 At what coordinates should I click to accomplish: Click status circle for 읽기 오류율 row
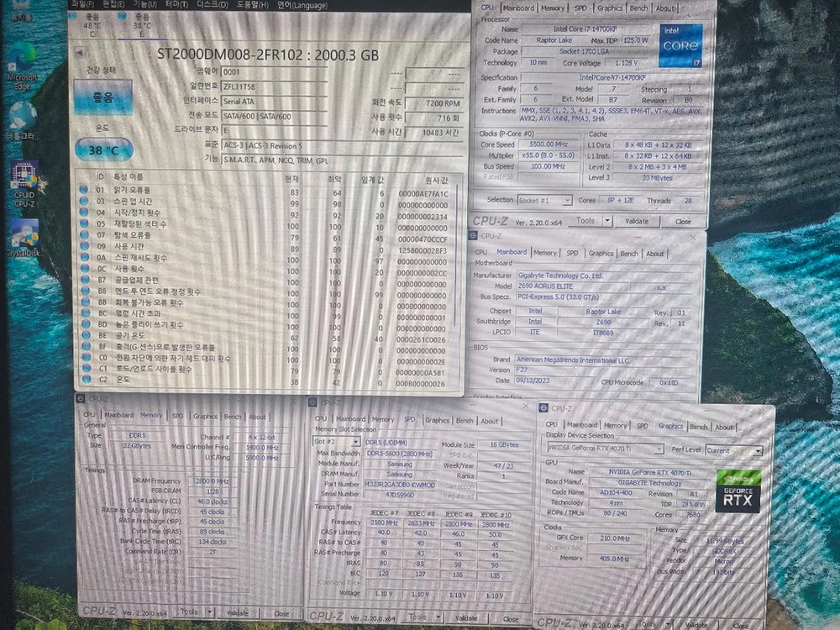click(83, 189)
